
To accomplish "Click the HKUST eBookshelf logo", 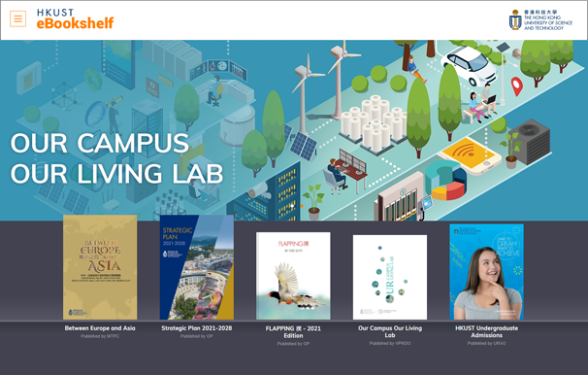I will (75, 18).
